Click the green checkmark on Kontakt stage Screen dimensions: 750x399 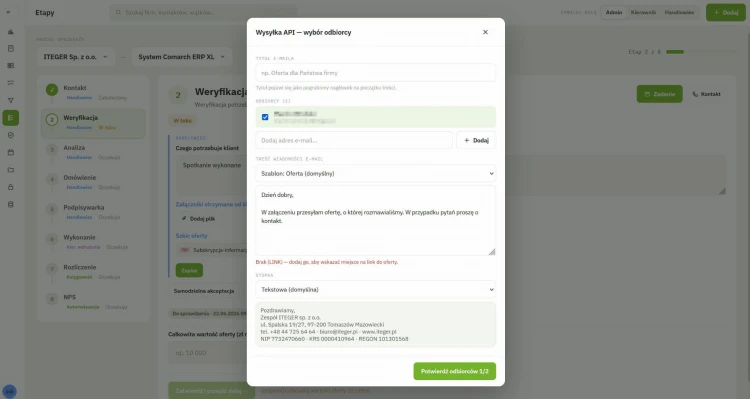click(x=52, y=89)
